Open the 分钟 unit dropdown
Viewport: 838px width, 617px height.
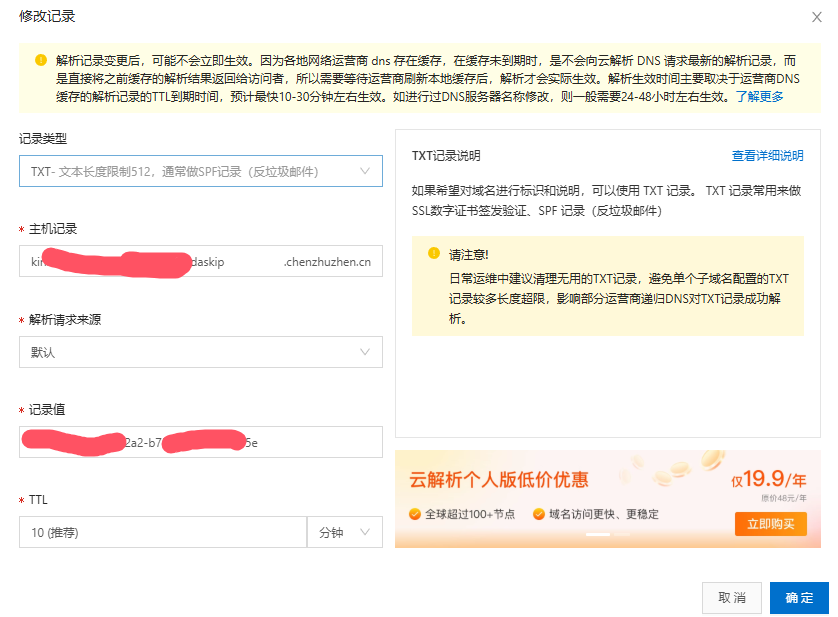345,532
